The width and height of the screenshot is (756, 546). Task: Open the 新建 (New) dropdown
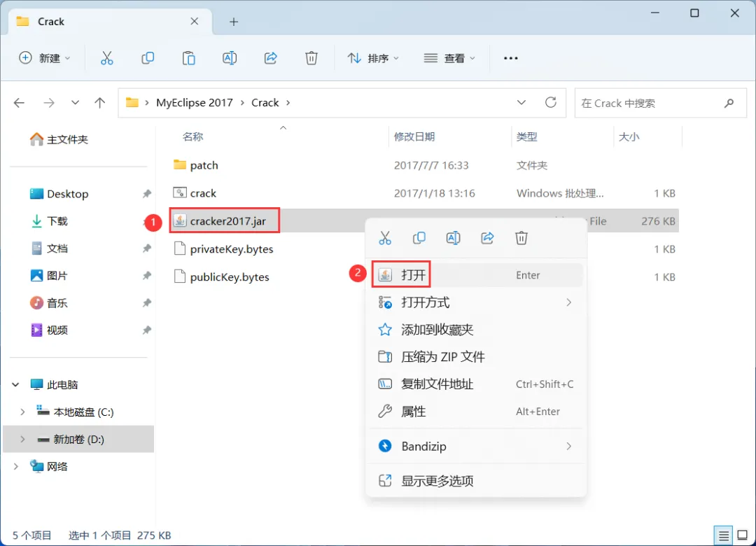[x=44, y=58]
